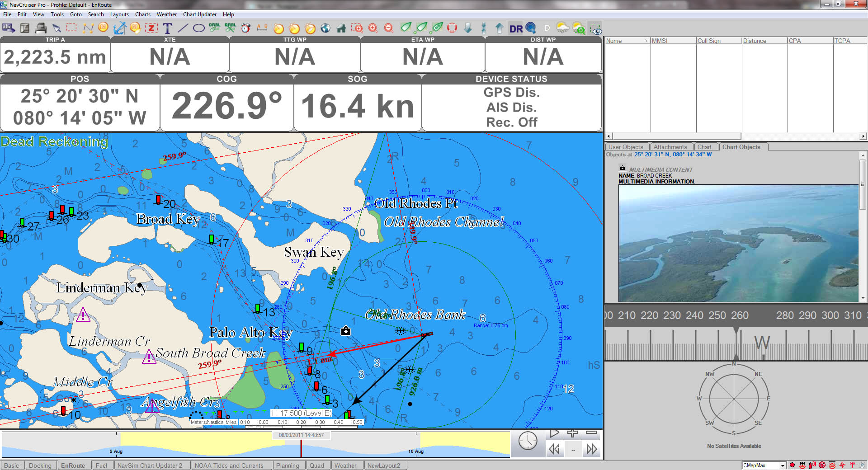The width and height of the screenshot is (868, 470).
Task: Switch to the Attachments tab
Action: click(x=670, y=147)
